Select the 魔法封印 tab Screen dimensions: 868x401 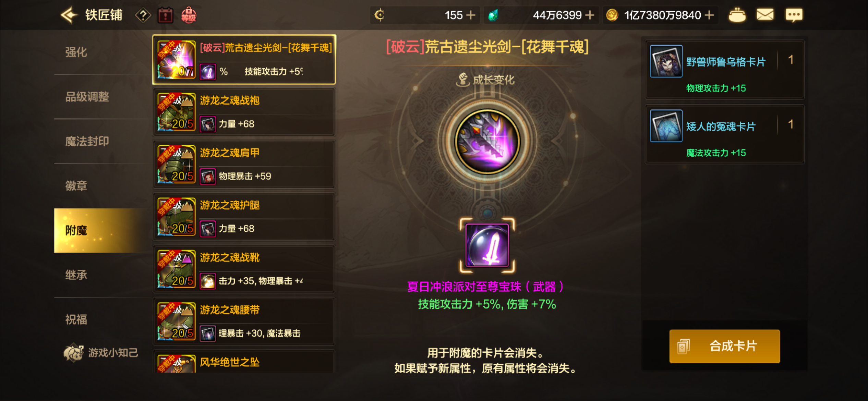click(87, 141)
